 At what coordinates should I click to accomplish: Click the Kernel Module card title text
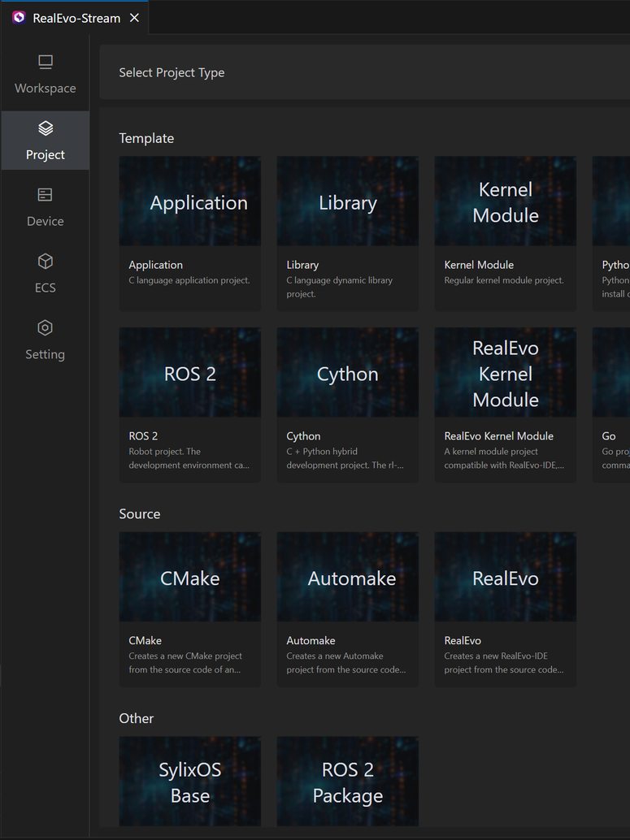click(479, 265)
